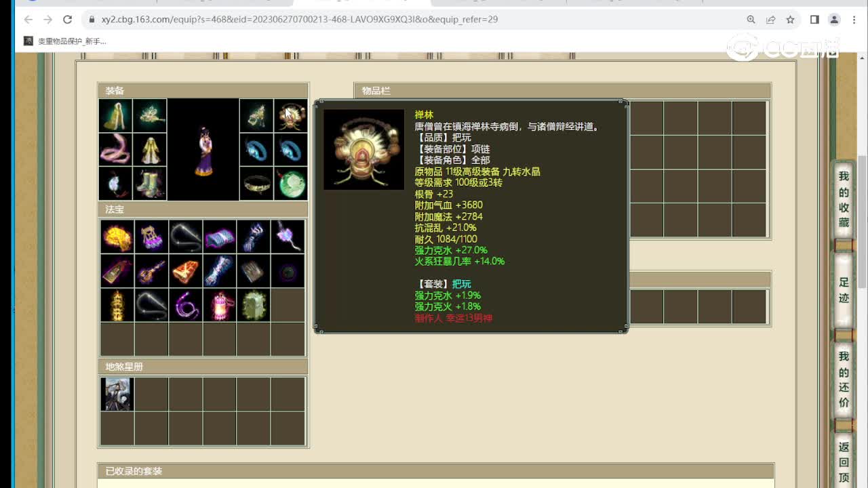This screenshot has width=868, height=488.
Task: Select the purple tasselled ornament 法宝 icon
Action: pos(151,237)
